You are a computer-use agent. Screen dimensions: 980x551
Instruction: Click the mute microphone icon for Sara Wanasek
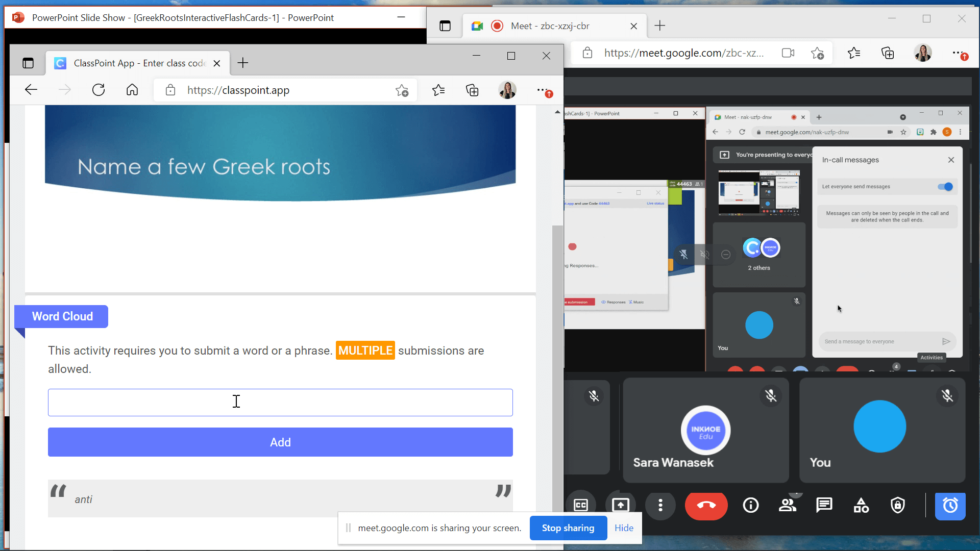click(771, 395)
